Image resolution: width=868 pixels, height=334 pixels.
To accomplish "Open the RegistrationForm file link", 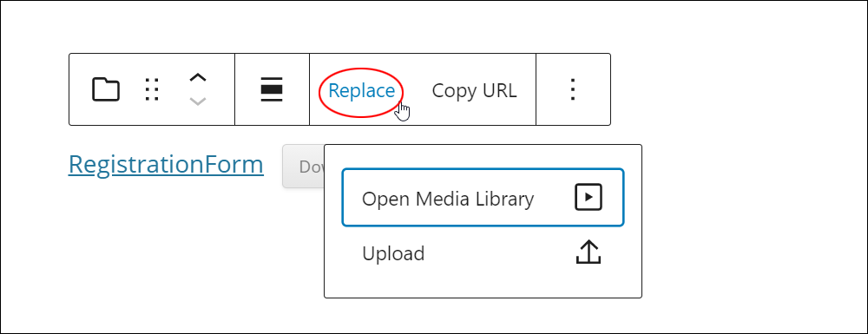I will [166, 164].
